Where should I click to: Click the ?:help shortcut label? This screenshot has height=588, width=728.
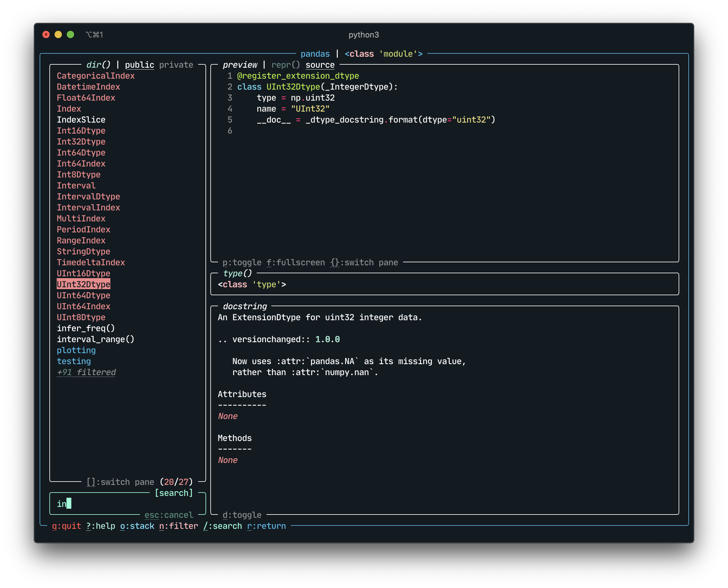101,526
